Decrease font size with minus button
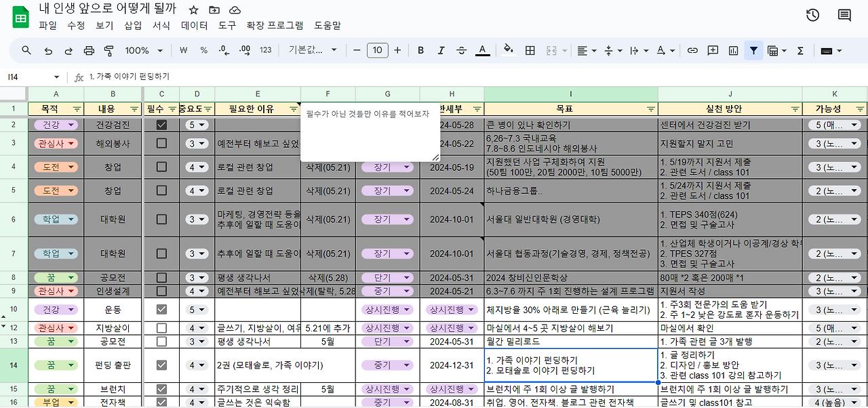The image size is (868, 408). 357,50
